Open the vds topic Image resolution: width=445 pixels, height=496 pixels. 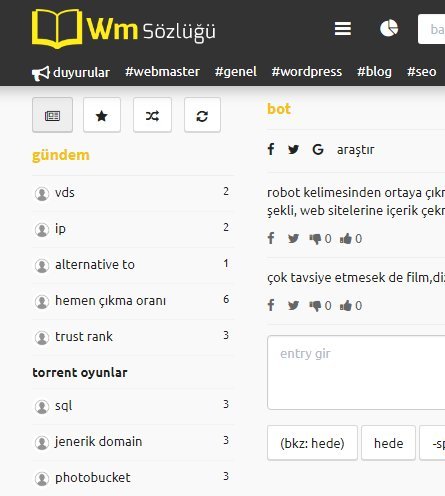(65, 193)
